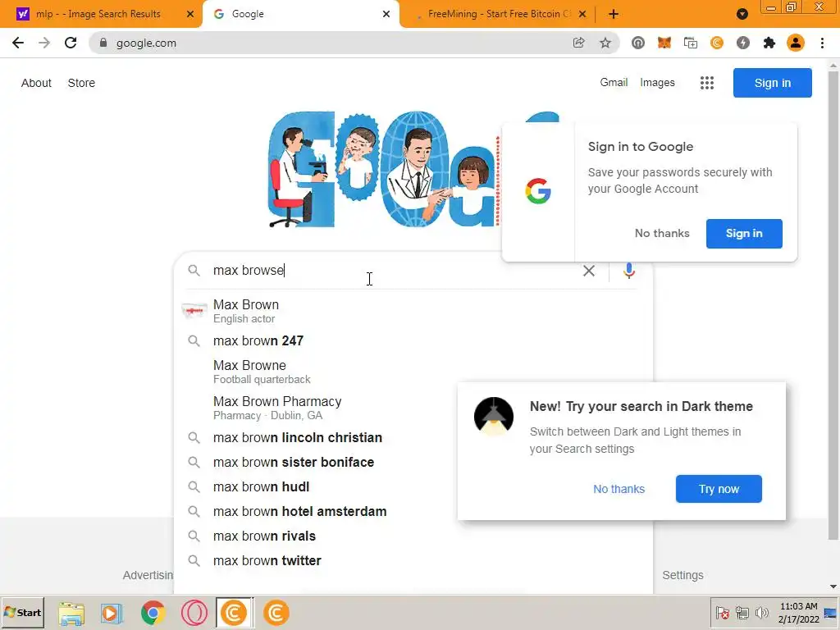Open the Windows Start menu
This screenshot has width=840, height=630.
tap(22, 612)
